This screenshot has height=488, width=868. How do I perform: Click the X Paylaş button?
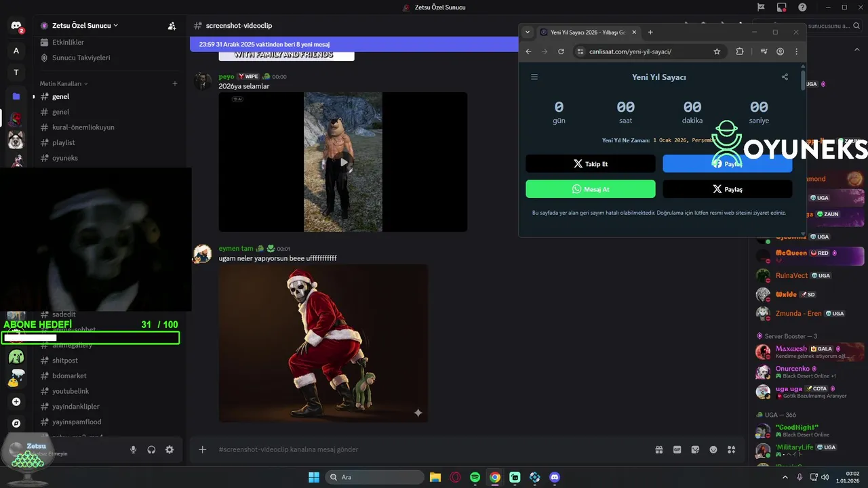[727, 189]
